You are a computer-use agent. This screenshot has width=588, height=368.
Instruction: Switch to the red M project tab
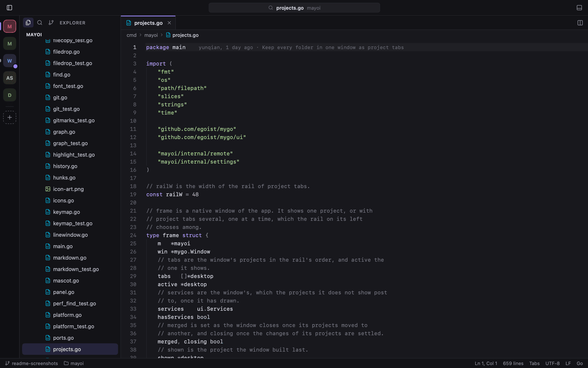[10, 26]
